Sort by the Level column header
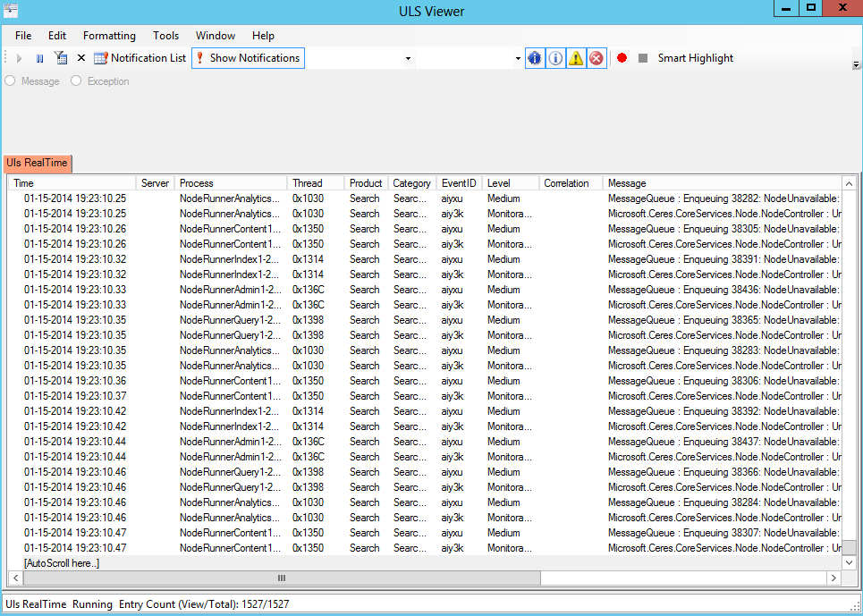The width and height of the screenshot is (863, 616). click(x=511, y=183)
